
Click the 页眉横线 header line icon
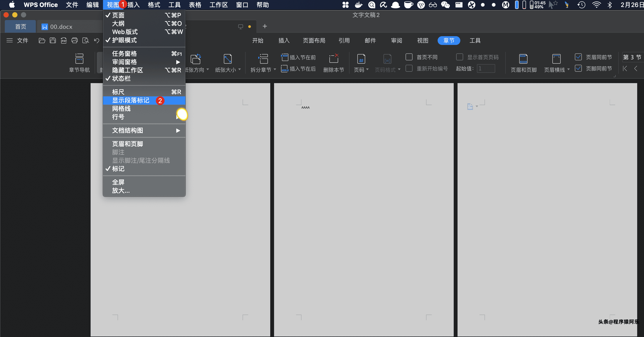[x=556, y=59]
